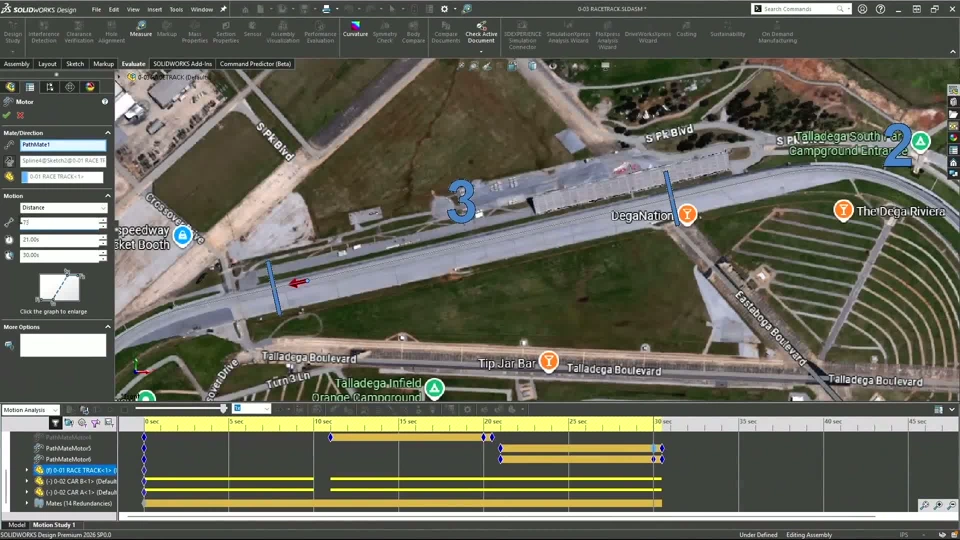The width and height of the screenshot is (960, 540).
Task: Open Motion Study Properties gear
Action: 467,410
